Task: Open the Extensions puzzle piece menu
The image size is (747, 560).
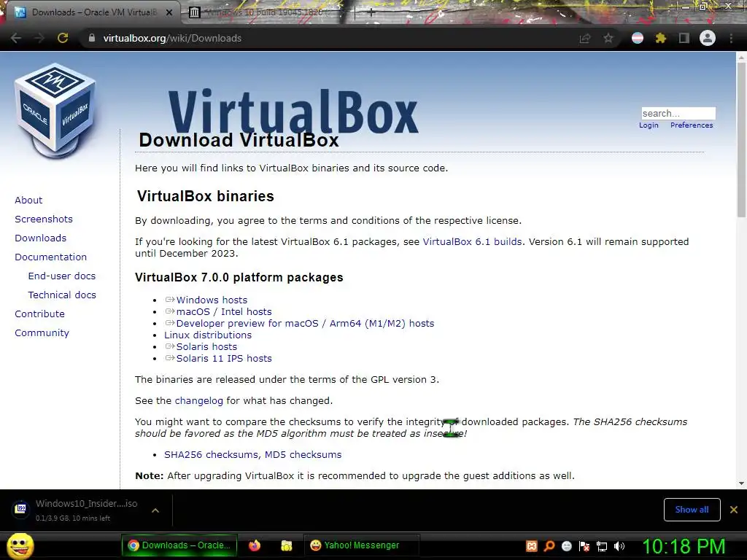Action: [661, 38]
